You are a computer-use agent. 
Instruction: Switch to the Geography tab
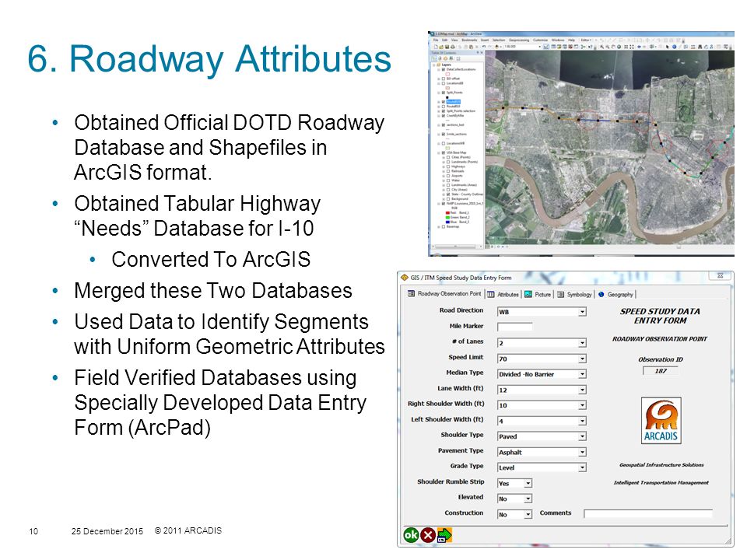pyautogui.click(x=615, y=294)
